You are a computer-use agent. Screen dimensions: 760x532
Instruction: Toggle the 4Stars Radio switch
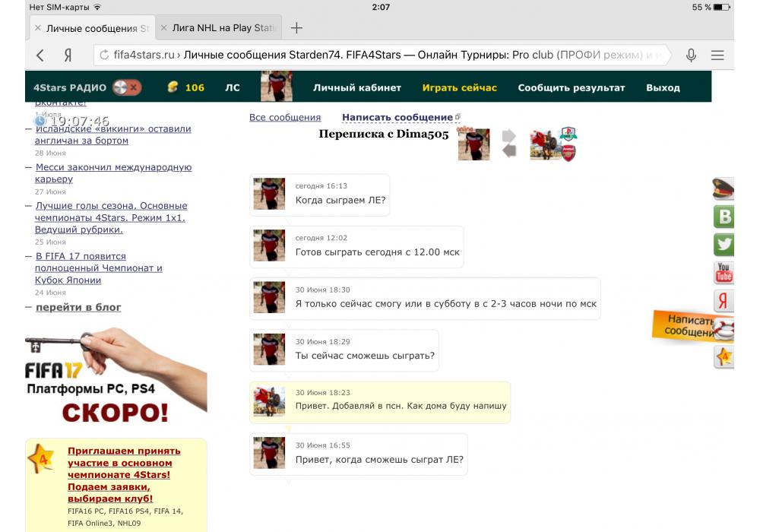pos(127,87)
